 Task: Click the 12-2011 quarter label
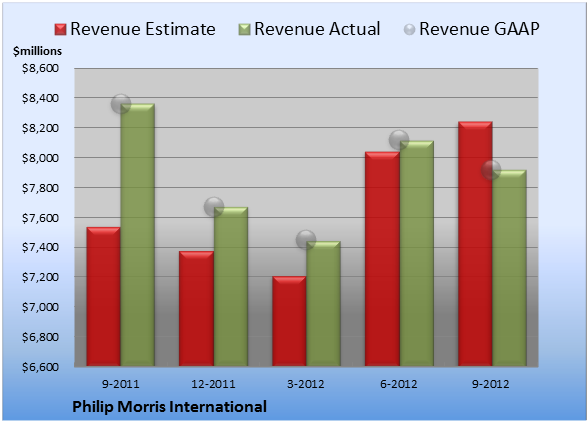point(213,384)
